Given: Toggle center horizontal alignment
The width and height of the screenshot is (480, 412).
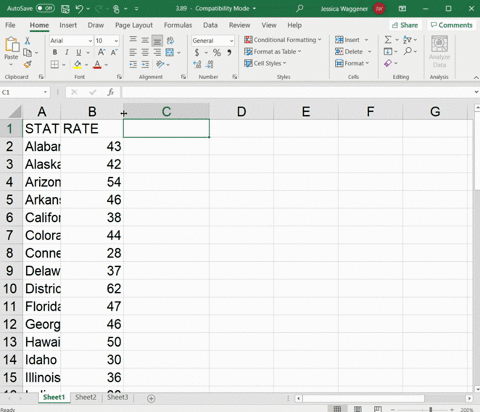Looking at the screenshot, I should point(145,52).
